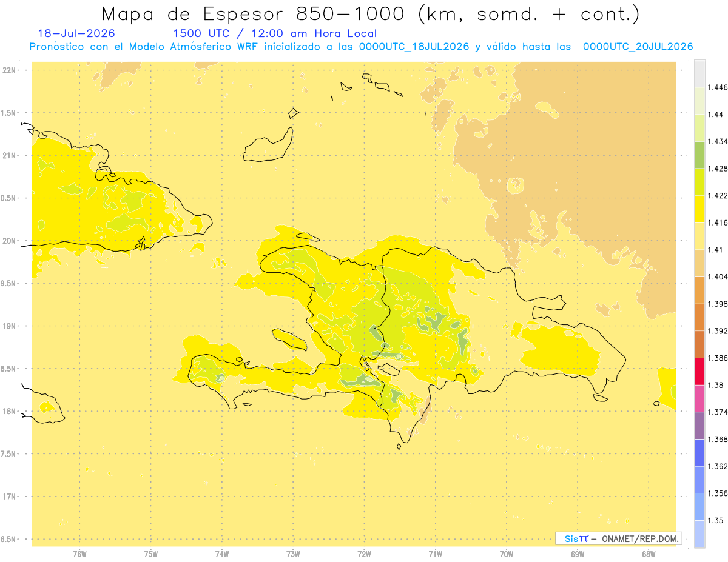The image size is (728, 562).
Task: Click the legend value '1.422'
Action: [x=718, y=196]
